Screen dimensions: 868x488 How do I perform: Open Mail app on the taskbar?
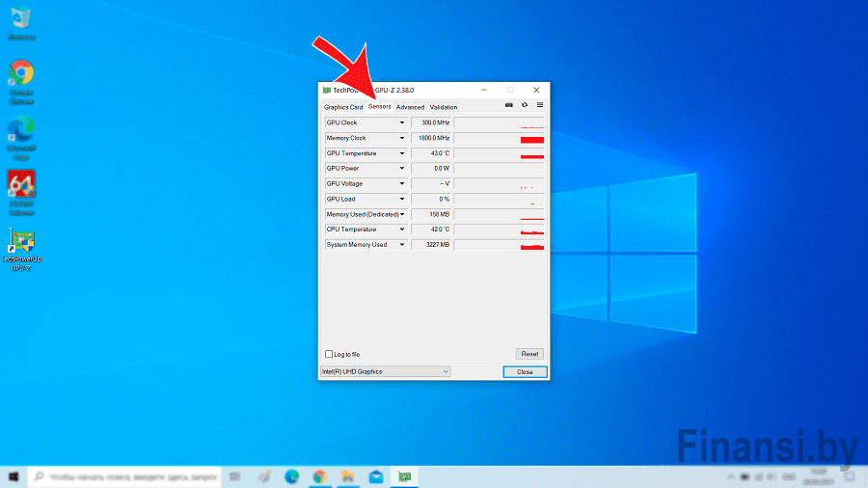376,476
